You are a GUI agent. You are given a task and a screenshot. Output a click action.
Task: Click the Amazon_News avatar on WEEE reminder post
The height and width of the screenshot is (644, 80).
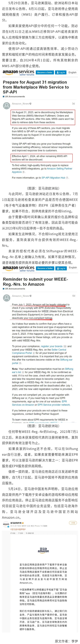coord(7,298)
